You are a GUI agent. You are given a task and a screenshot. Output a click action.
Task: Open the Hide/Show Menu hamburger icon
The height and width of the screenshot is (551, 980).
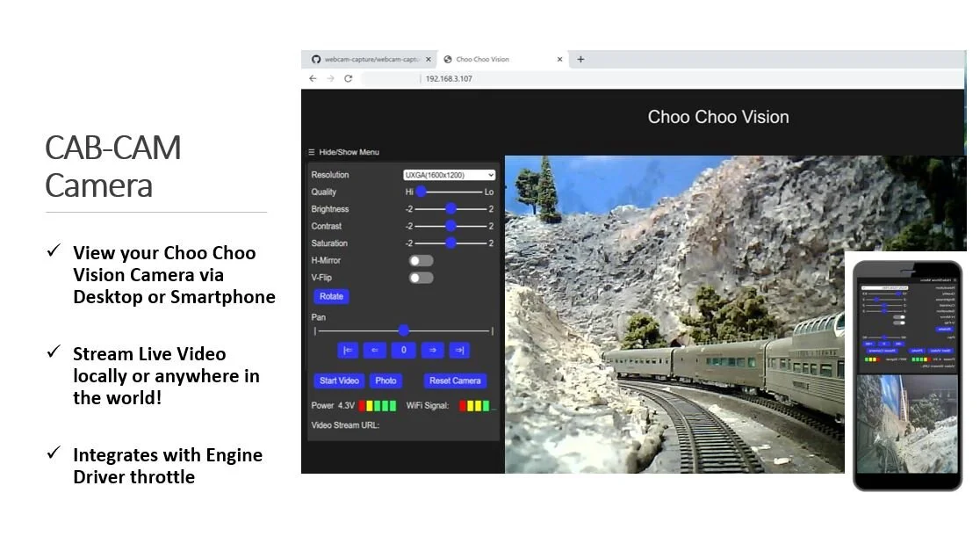click(x=310, y=151)
